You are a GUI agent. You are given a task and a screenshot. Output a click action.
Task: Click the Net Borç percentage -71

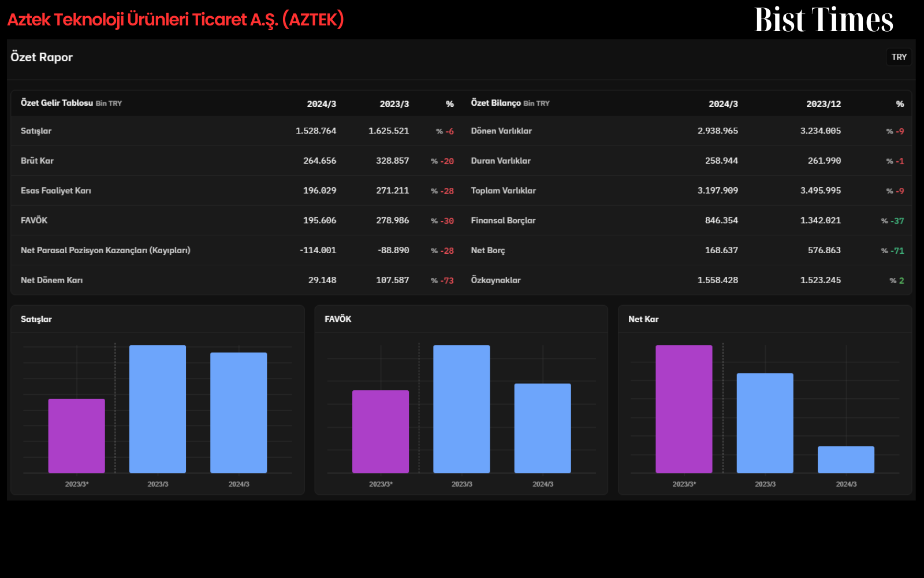coord(893,251)
